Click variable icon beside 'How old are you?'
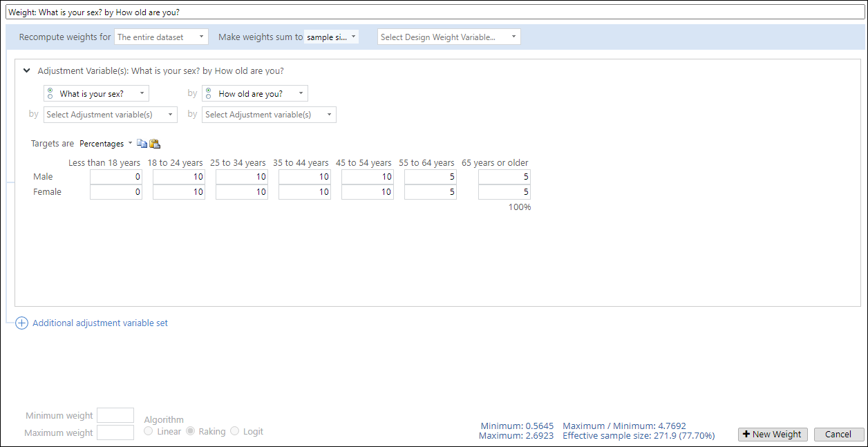This screenshot has height=447, width=868. point(209,93)
